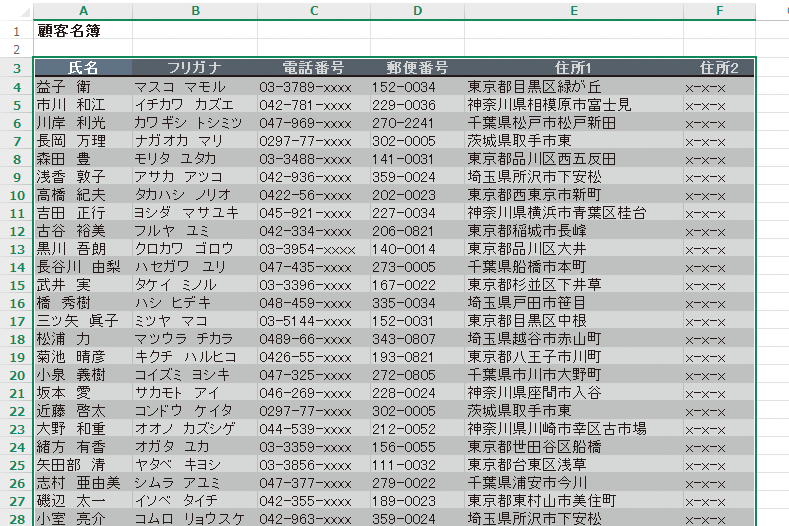Select address cell 東京都世田谷区船橋
This screenshot has height=526, width=789.
click(574, 447)
